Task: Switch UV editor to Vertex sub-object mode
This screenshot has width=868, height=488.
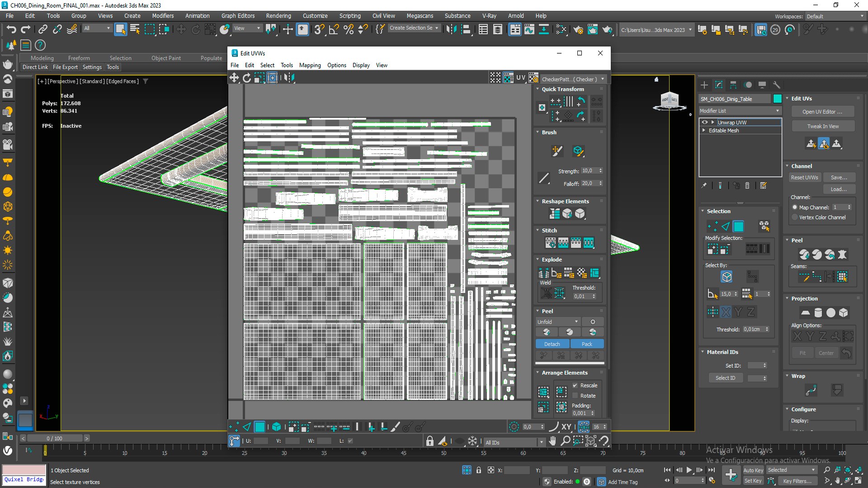Action: (x=234, y=427)
